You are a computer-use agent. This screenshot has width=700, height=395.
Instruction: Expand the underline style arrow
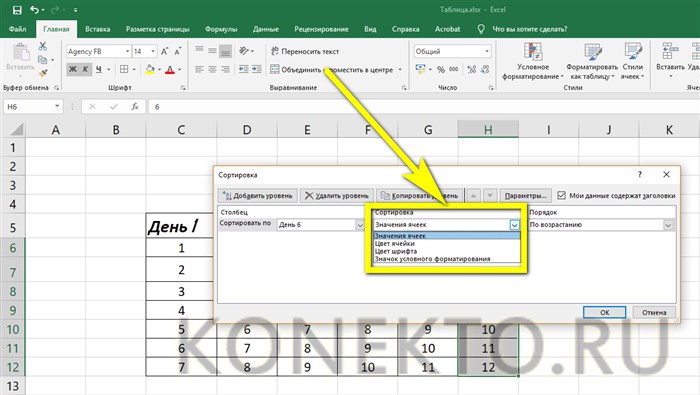(108, 70)
